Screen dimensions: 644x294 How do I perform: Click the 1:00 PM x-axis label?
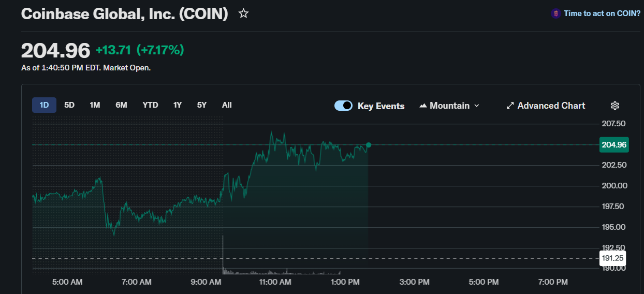[x=345, y=282]
